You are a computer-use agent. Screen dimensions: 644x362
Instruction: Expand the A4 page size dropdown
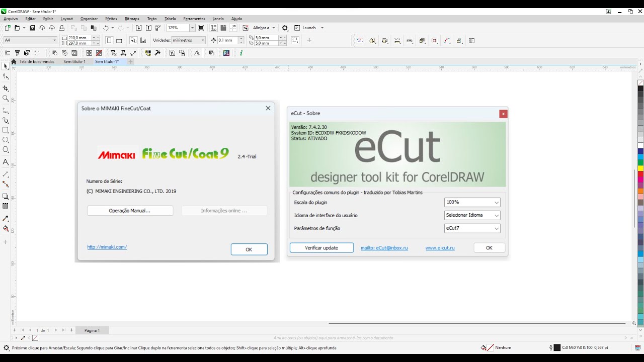(54, 40)
